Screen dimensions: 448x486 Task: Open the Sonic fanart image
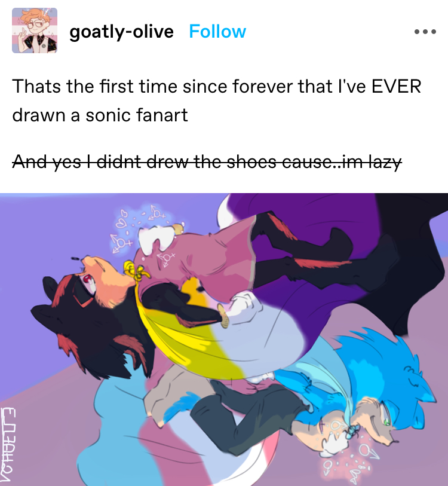coord(224,340)
